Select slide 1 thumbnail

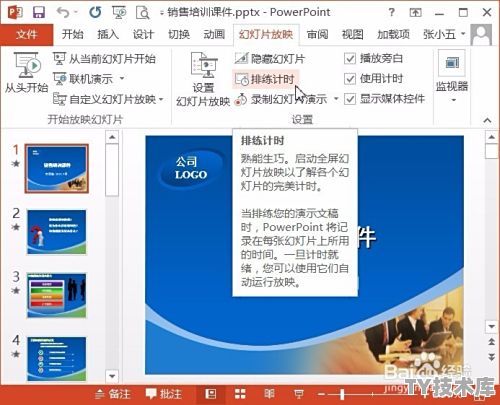click(57, 169)
